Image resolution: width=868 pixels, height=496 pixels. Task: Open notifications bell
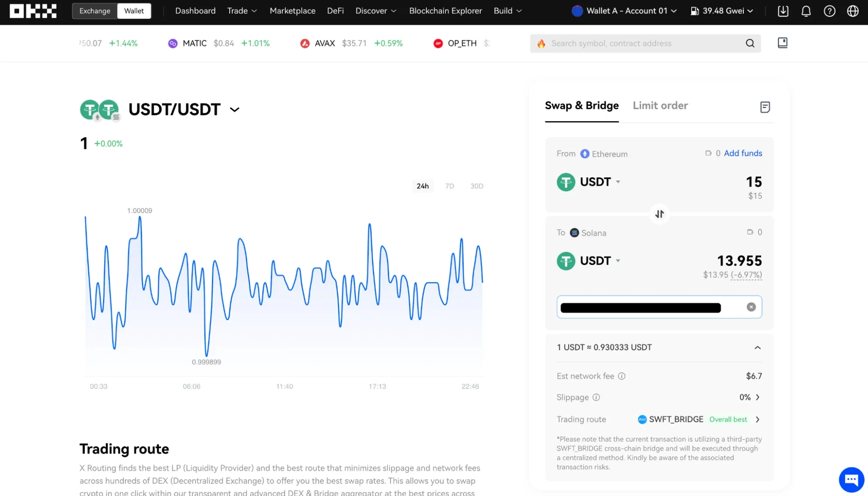[806, 11]
